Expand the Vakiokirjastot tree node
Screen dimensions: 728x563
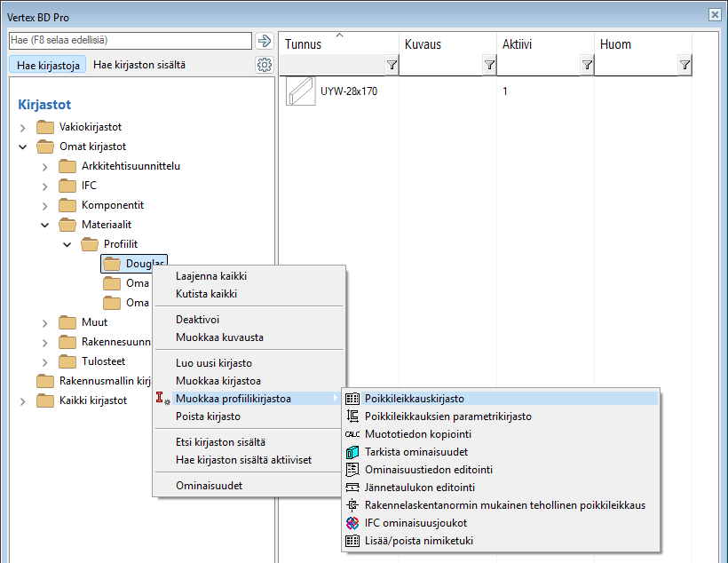[23, 128]
